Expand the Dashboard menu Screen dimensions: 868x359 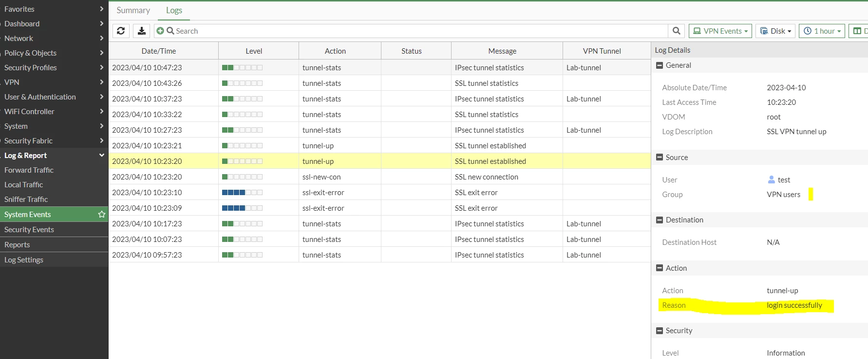[x=54, y=23]
